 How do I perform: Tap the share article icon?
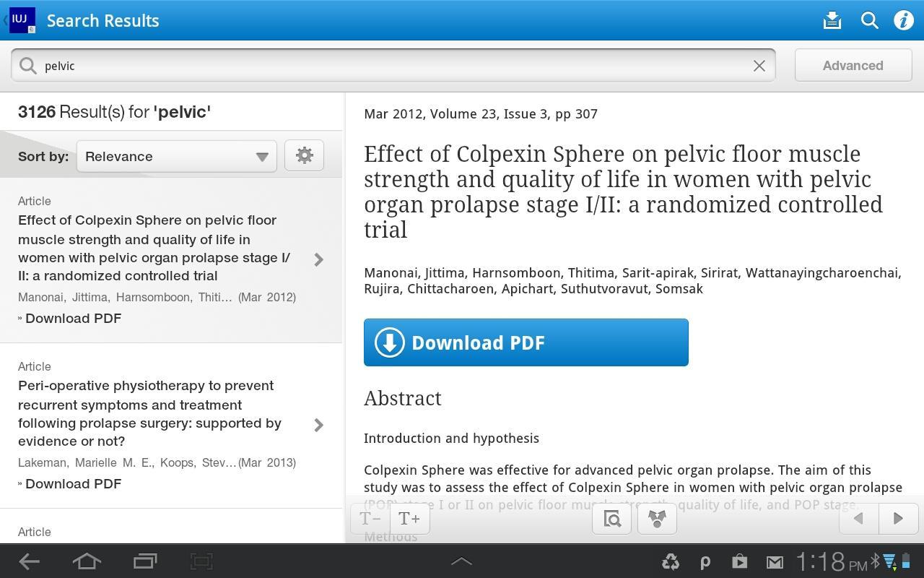[x=657, y=519]
